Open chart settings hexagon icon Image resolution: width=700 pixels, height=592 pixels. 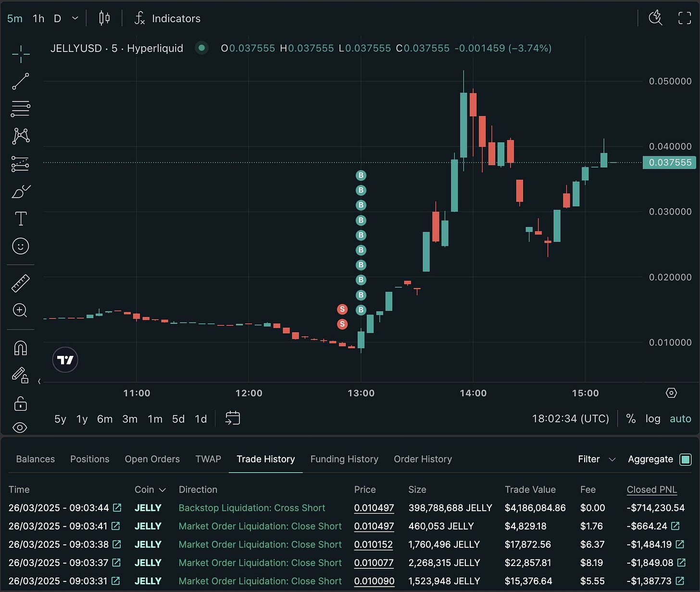[x=672, y=393]
